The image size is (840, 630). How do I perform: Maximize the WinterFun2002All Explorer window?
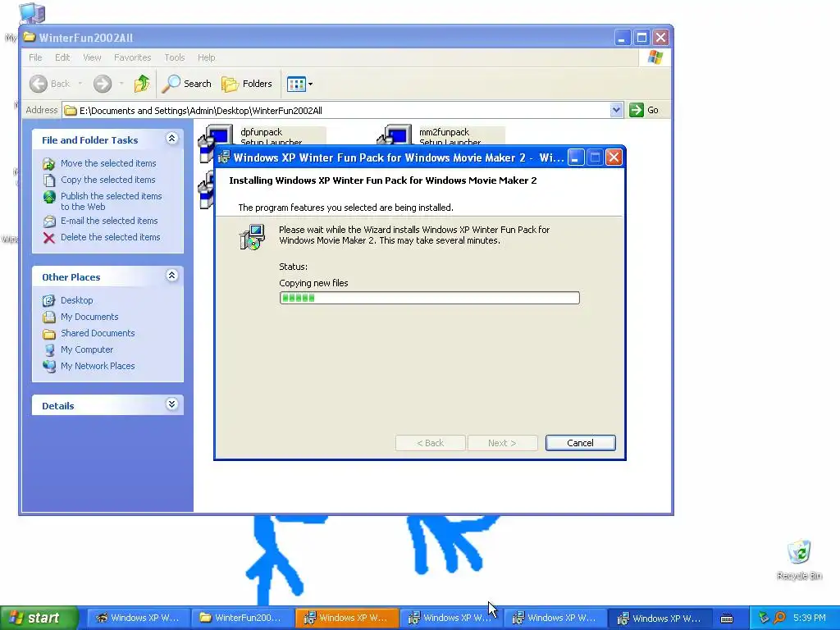641,38
